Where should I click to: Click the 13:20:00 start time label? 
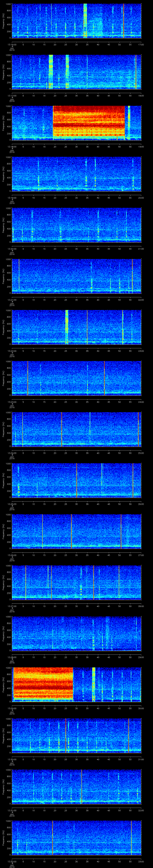click(x=12, y=249)
